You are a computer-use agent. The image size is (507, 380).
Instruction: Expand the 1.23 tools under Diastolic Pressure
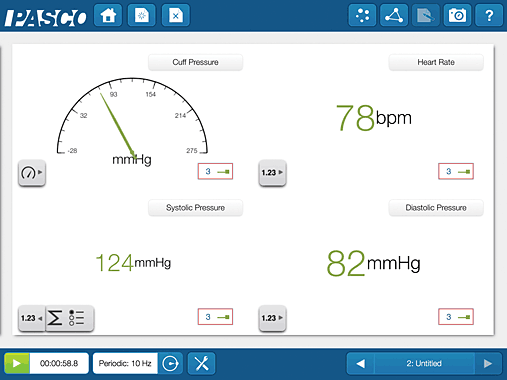click(x=272, y=318)
